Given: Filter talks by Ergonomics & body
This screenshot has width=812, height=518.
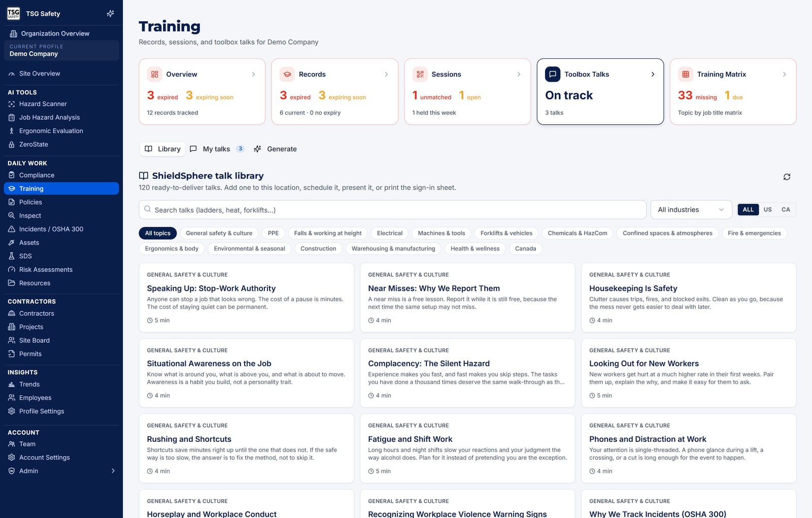Looking at the screenshot, I should (172, 249).
